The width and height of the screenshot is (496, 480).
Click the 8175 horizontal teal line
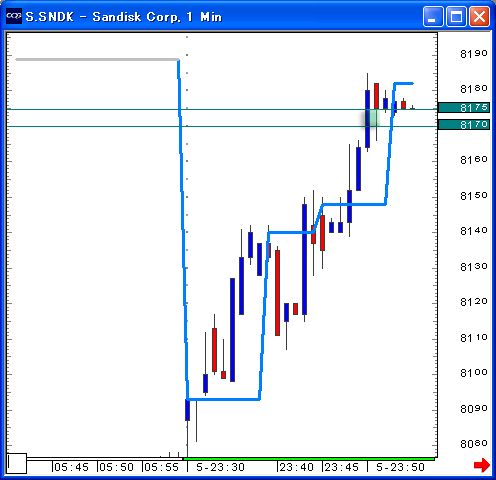click(100, 109)
